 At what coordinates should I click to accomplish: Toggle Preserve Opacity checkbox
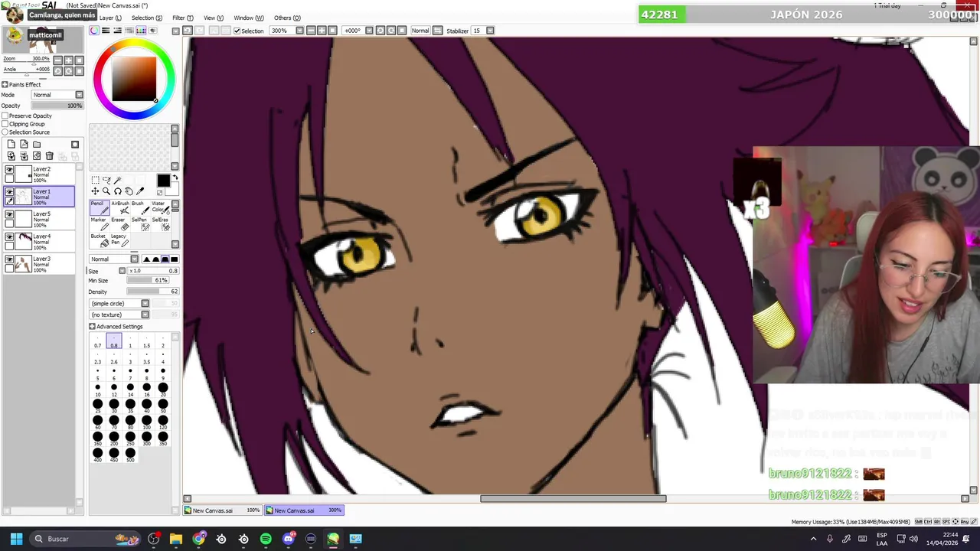[5, 116]
